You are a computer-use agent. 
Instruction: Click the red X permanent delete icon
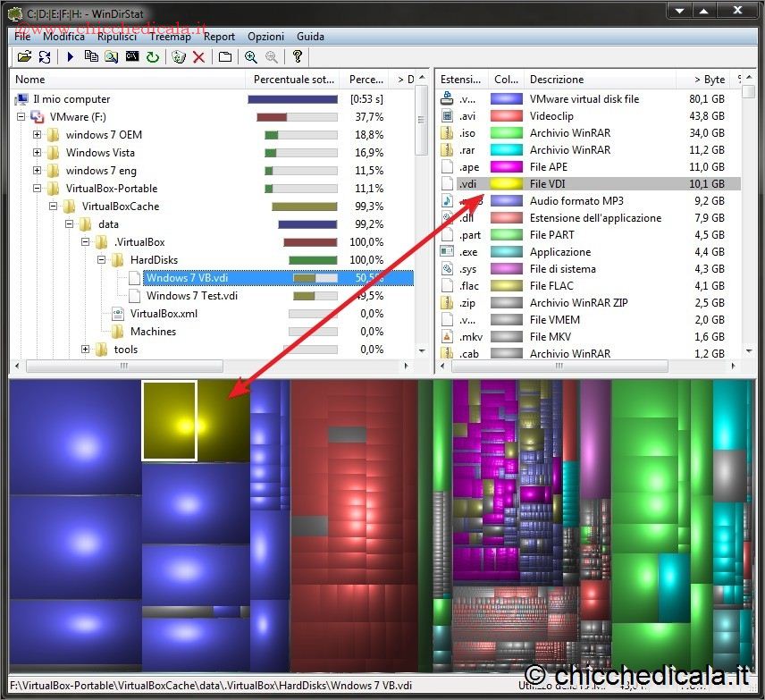[x=198, y=57]
